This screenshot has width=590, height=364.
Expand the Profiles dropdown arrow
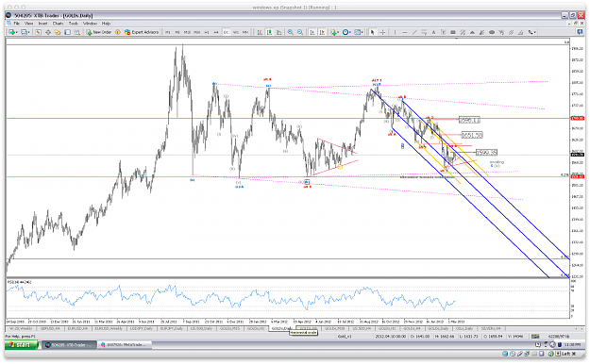point(29,32)
